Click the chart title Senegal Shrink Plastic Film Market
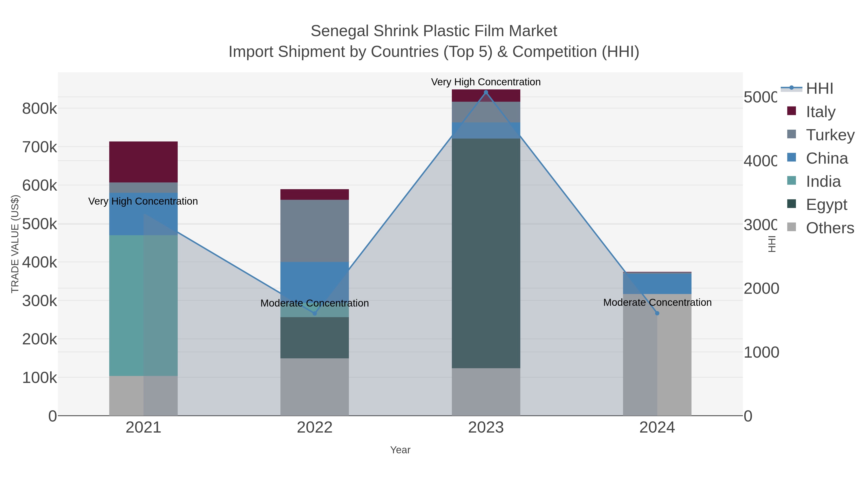Viewport: 868px width, 488px height. (434, 31)
